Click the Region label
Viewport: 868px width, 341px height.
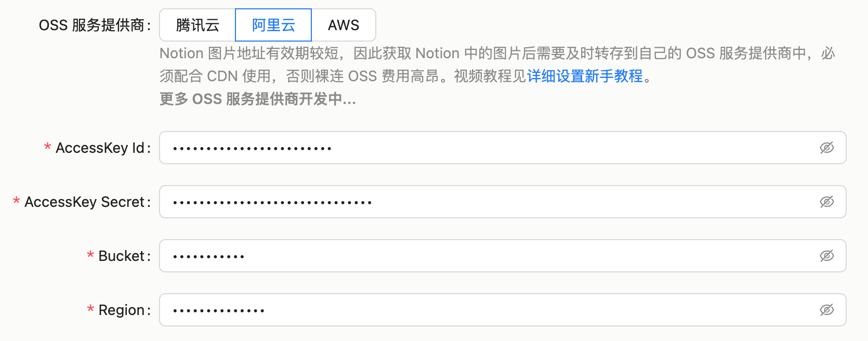point(121,310)
